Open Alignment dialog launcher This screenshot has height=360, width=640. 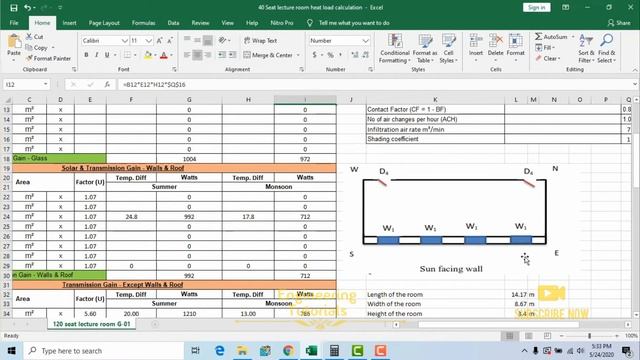pyautogui.click(x=302, y=70)
